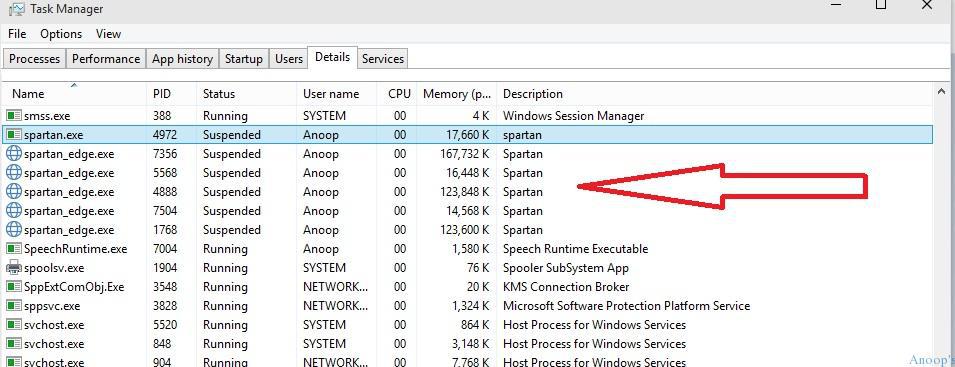Image resolution: width=955 pixels, height=367 pixels.
Task: Select the smss.exe row name
Action: [48, 116]
